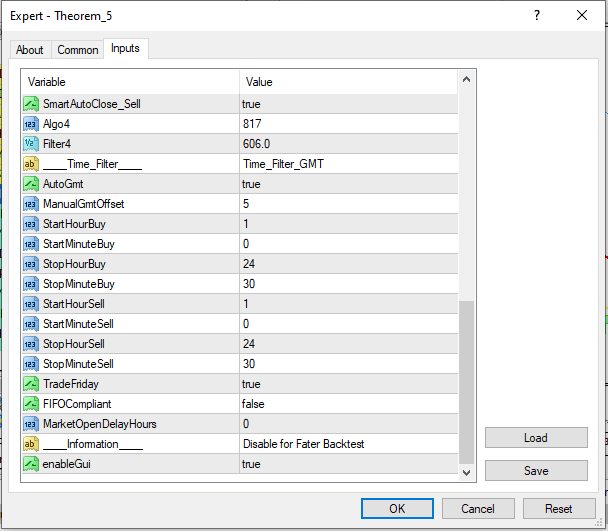Viewport: 608px width, 531px height.
Task: Select the StopHourBuy value field
Action: (348, 264)
